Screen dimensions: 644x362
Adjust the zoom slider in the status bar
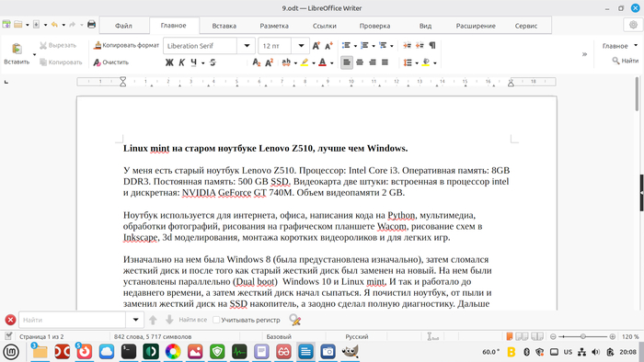click(582, 336)
